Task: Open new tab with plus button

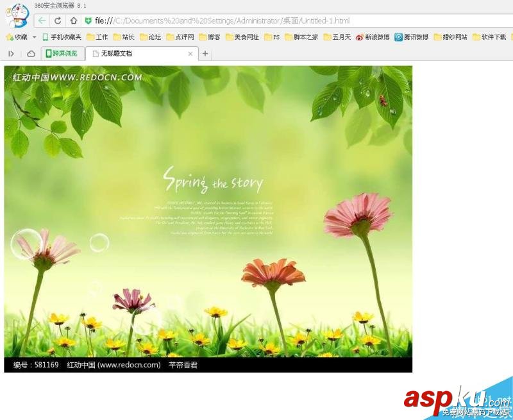Action: [205, 53]
